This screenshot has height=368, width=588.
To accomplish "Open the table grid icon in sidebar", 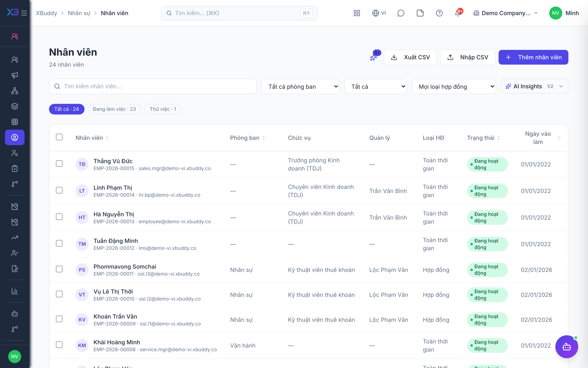I will tap(15, 122).
